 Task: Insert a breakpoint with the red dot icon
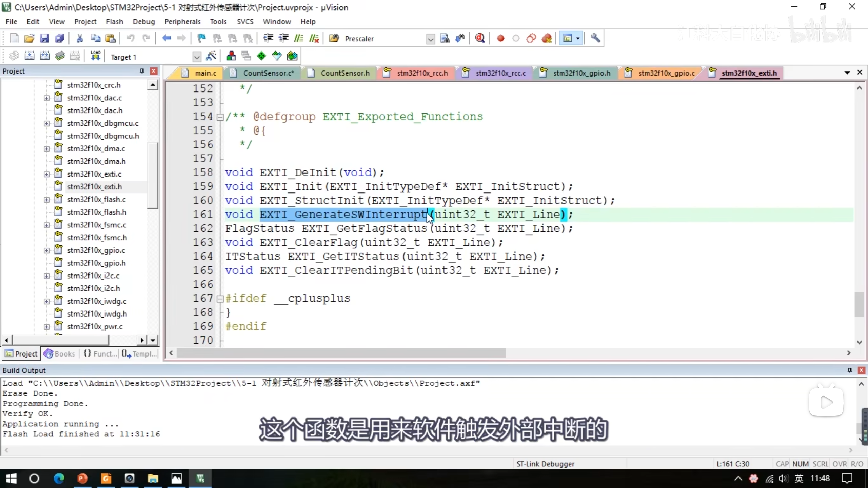click(500, 38)
